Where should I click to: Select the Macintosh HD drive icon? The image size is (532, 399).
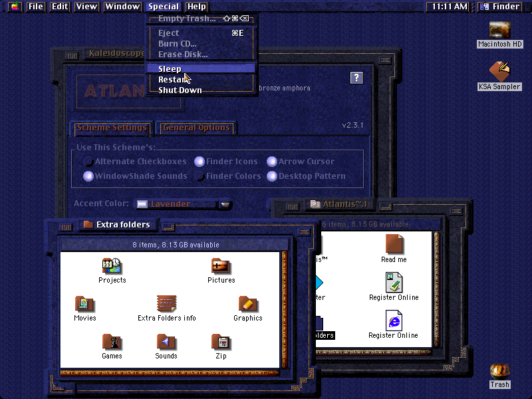click(500, 30)
